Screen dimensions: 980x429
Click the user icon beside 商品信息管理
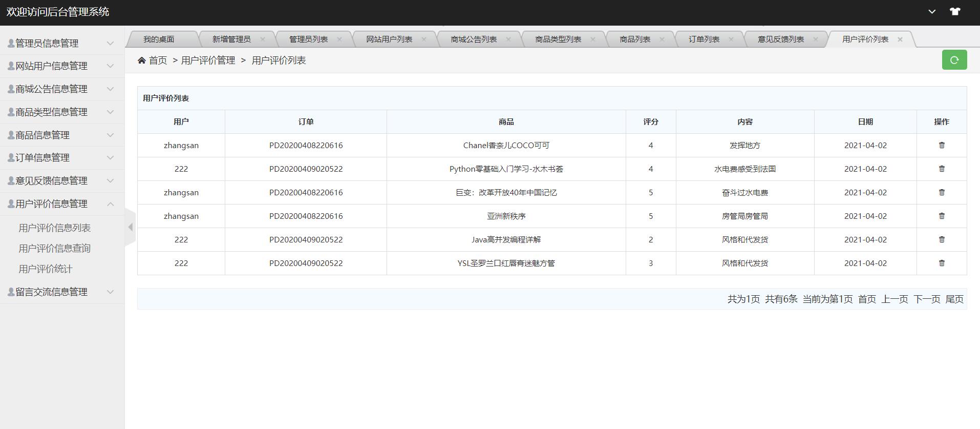11,135
